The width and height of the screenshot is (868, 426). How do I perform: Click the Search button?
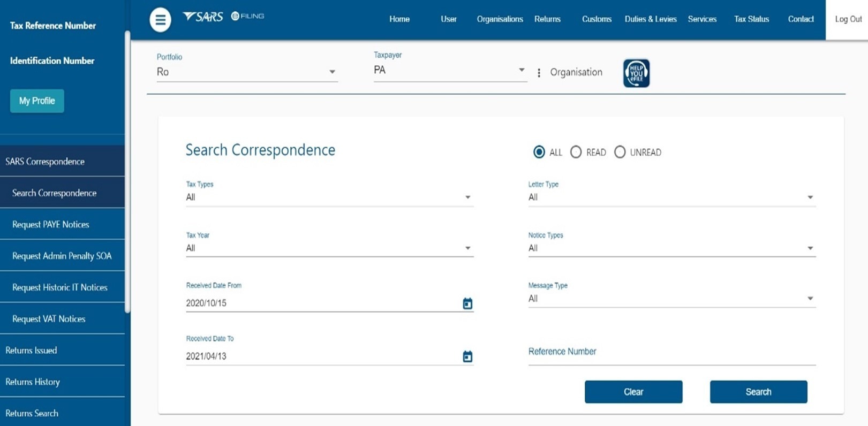[758, 392]
